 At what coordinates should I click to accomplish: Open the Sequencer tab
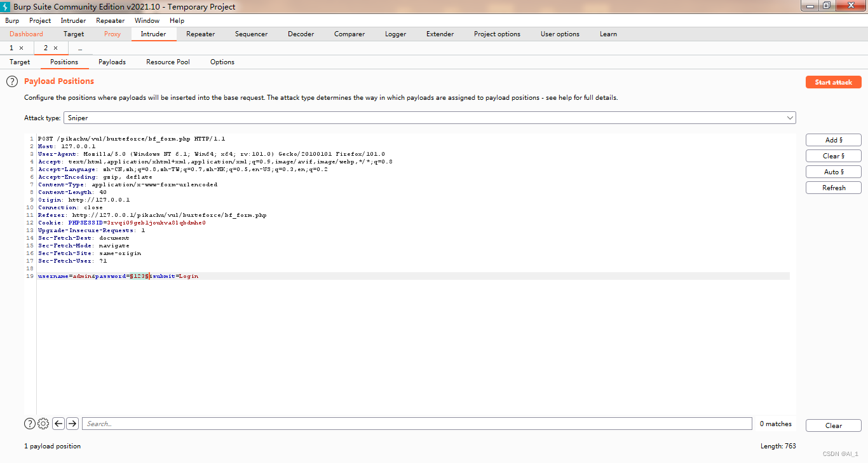pos(251,34)
